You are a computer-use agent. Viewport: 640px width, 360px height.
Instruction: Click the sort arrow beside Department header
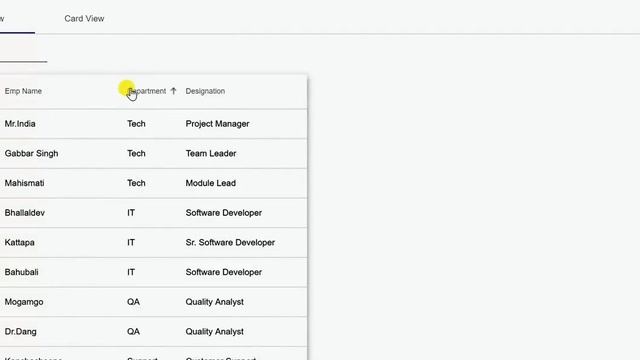point(173,91)
